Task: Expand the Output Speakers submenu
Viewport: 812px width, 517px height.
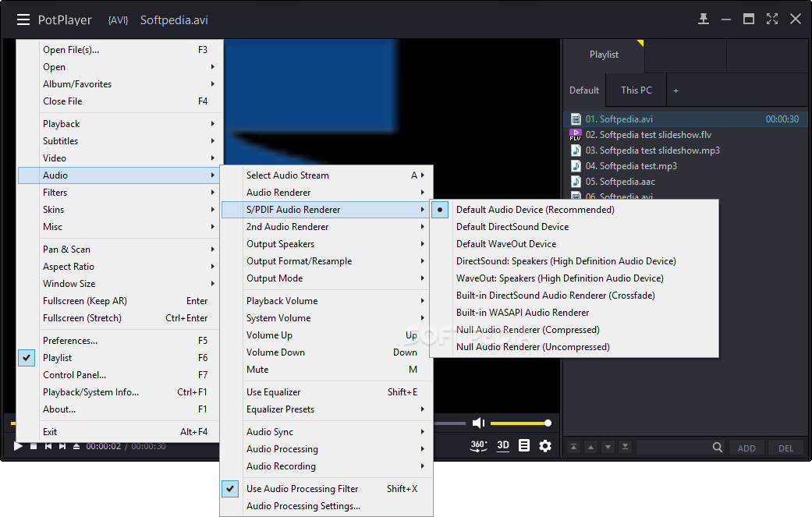Action: click(x=326, y=244)
